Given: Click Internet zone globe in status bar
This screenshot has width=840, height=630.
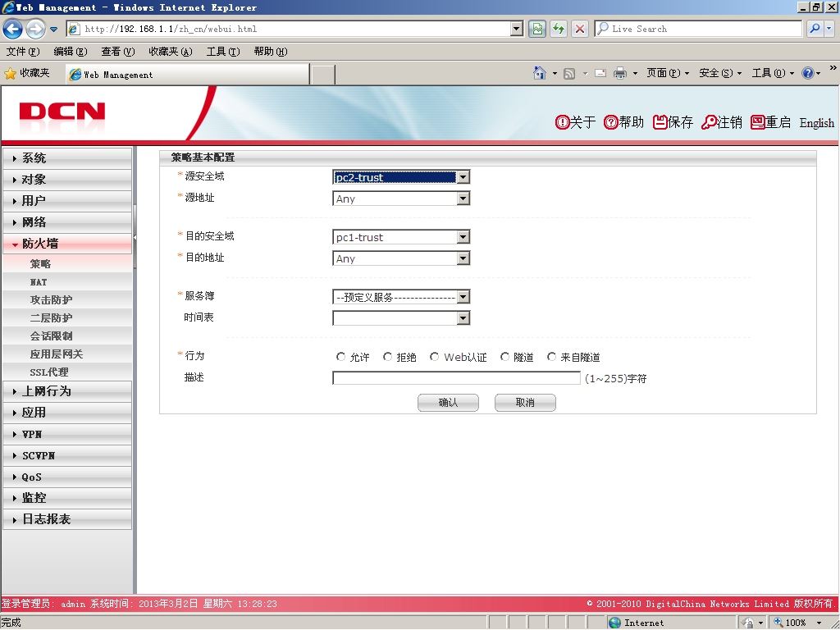Looking at the screenshot, I should pos(614,623).
